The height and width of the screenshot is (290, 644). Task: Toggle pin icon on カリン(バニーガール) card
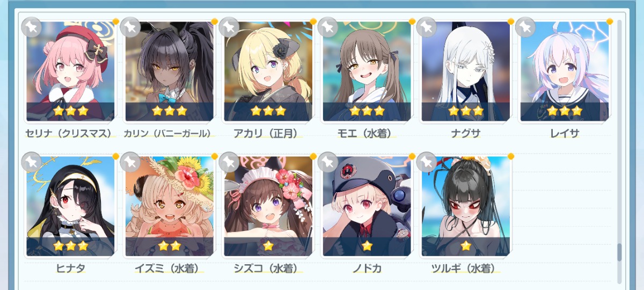(x=130, y=27)
